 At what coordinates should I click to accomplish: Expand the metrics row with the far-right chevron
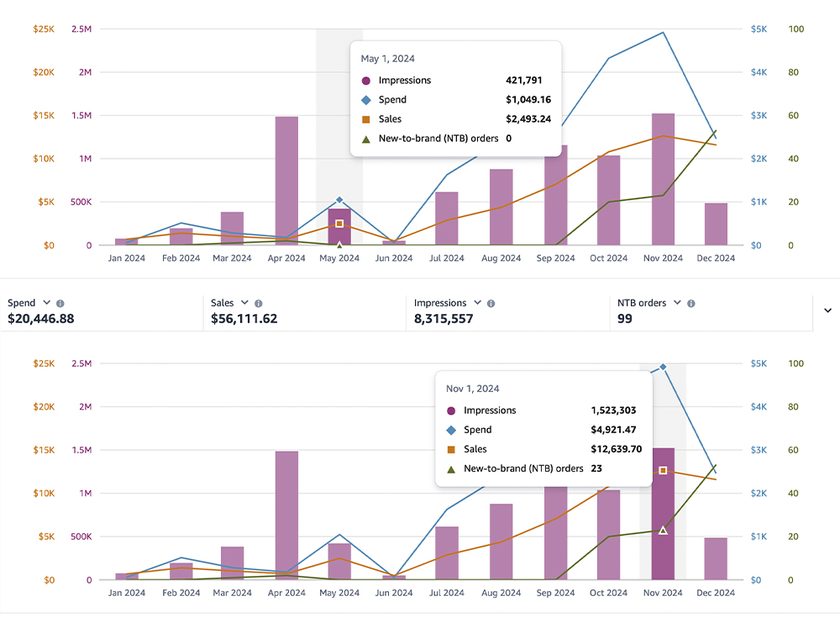pos(827,311)
